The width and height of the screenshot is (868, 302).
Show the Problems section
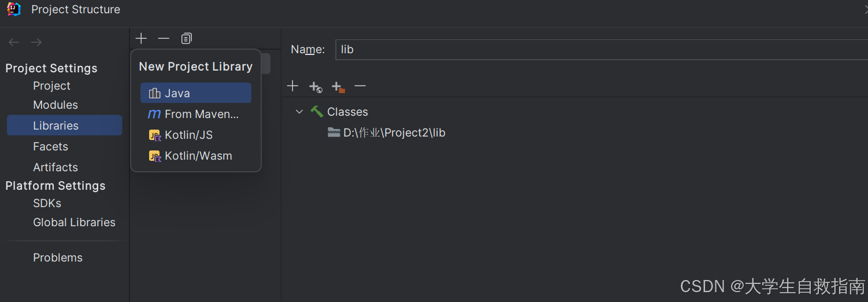(58, 257)
